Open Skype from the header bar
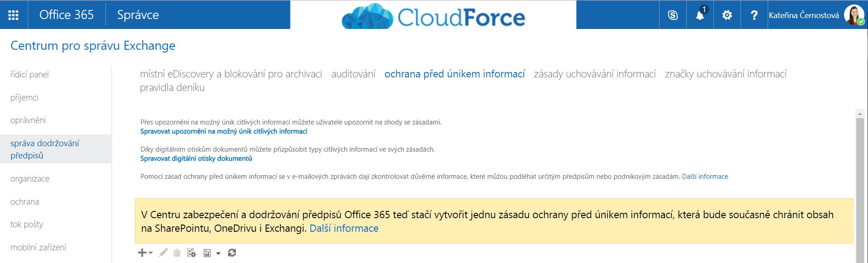 pos(673,15)
